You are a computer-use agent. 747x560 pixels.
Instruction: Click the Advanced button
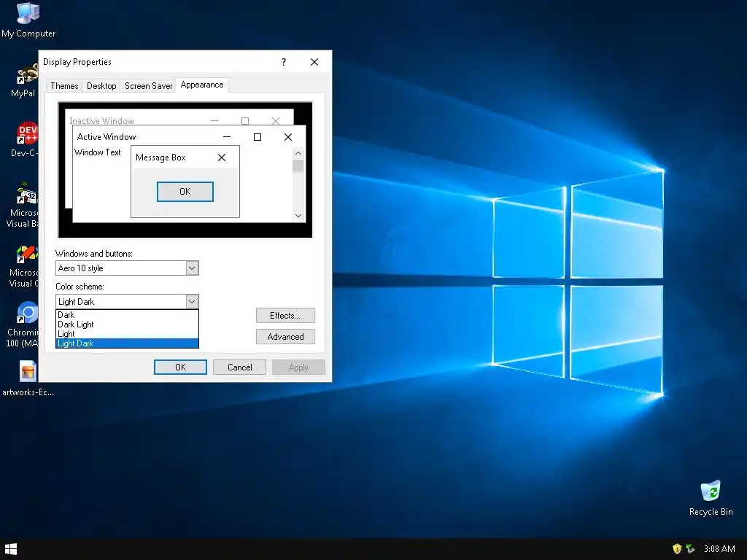tap(285, 337)
